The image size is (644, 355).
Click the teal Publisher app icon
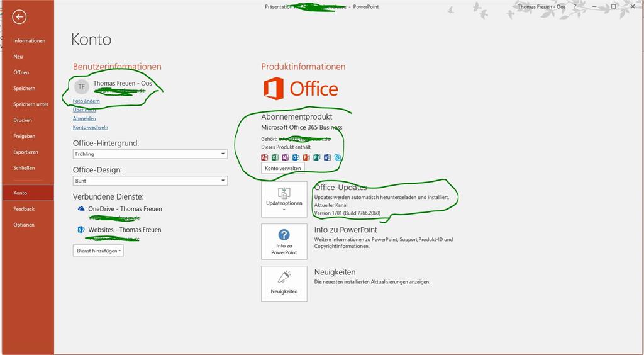(x=317, y=157)
